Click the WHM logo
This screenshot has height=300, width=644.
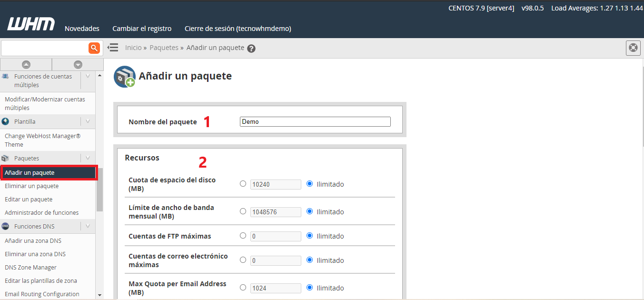coord(31,25)
